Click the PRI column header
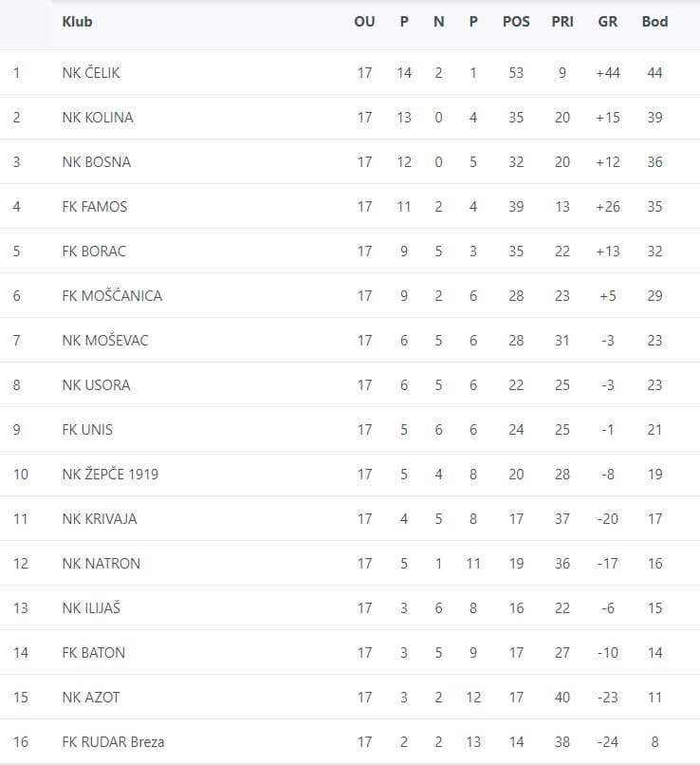The image size is (700, 765). tap(562, 22)
